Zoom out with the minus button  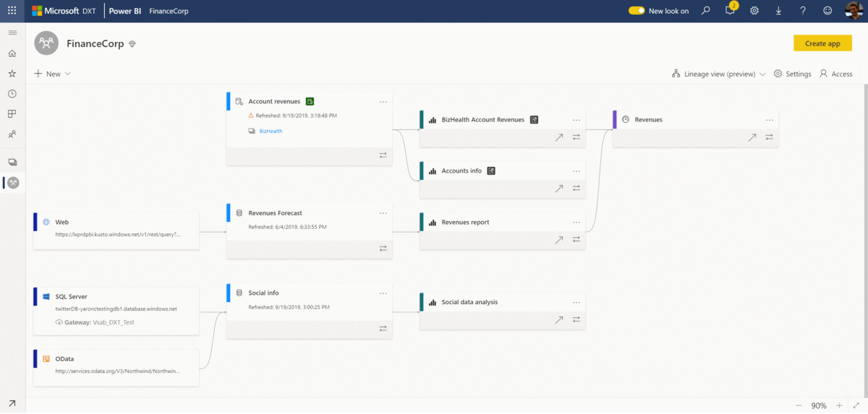coord(799,405)
